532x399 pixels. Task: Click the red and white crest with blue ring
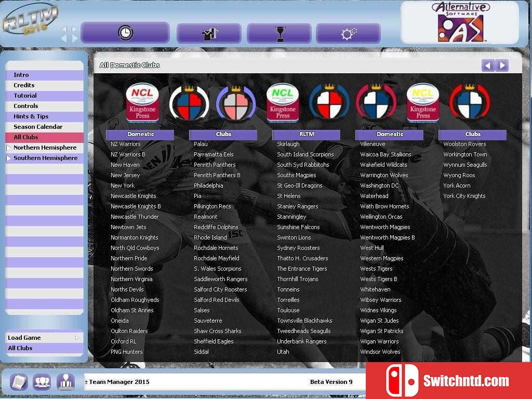[329, 103]
